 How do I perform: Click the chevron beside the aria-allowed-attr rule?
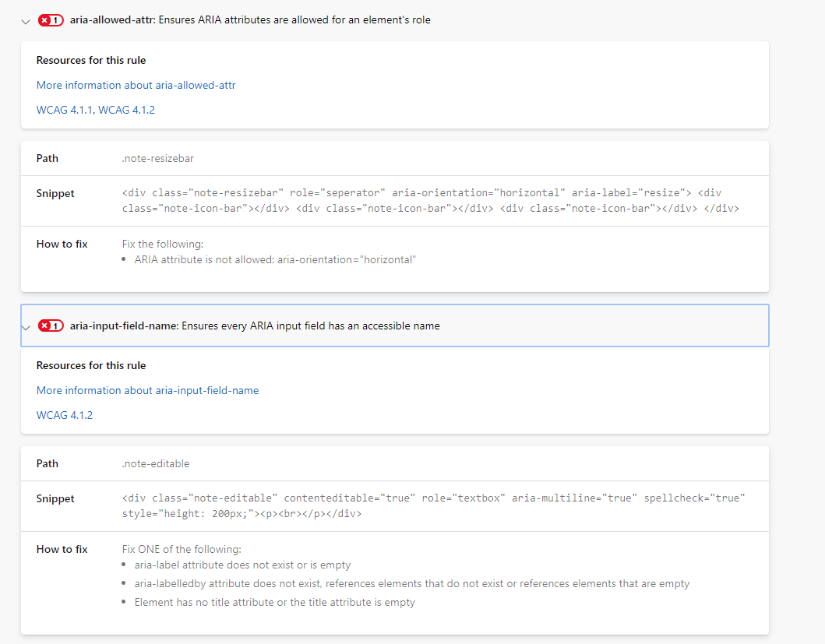coord(25,21)
